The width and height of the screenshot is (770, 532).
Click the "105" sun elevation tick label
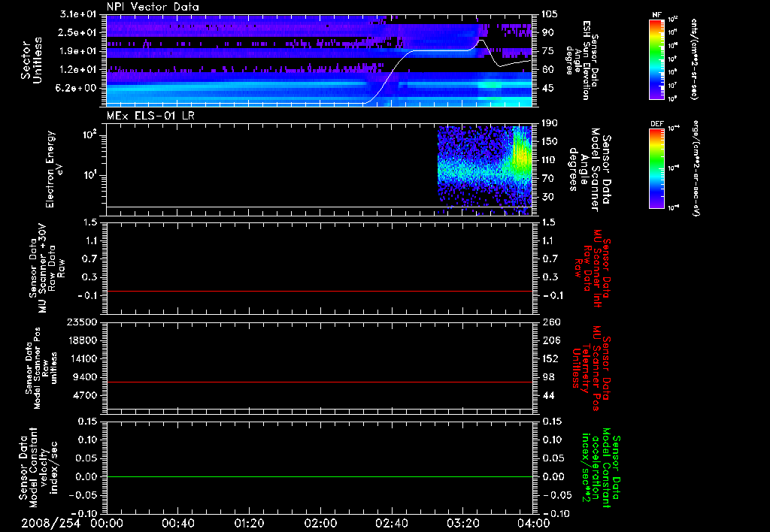[550, 14]
